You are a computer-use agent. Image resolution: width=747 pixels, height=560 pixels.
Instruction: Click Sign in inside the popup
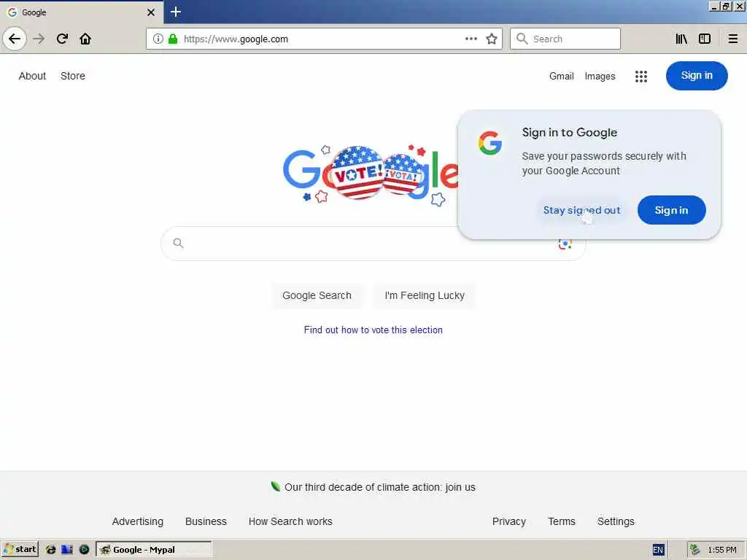[671, 210]
